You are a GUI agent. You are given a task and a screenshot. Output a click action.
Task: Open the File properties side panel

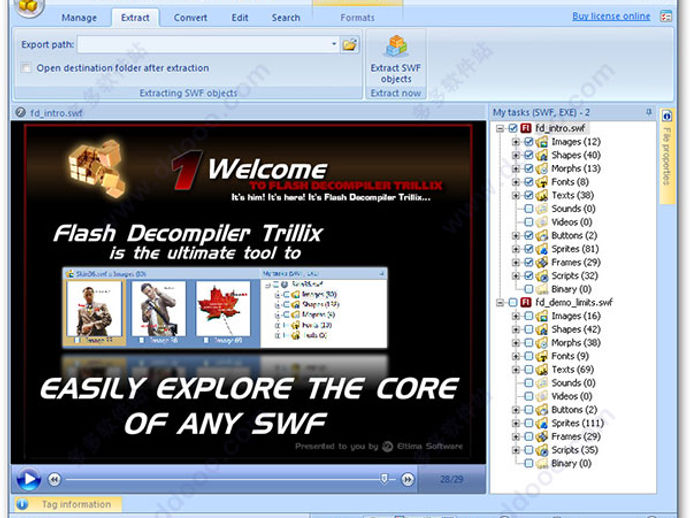[667, 156]
